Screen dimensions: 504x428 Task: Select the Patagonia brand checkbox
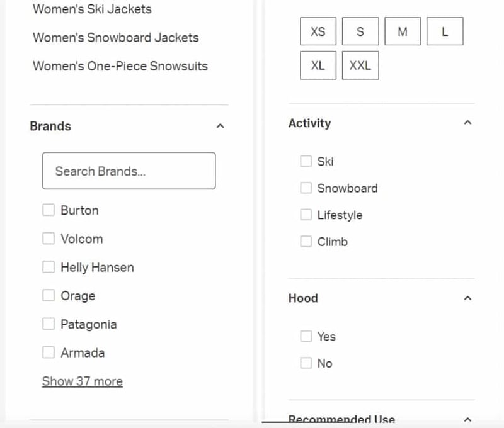49,324
